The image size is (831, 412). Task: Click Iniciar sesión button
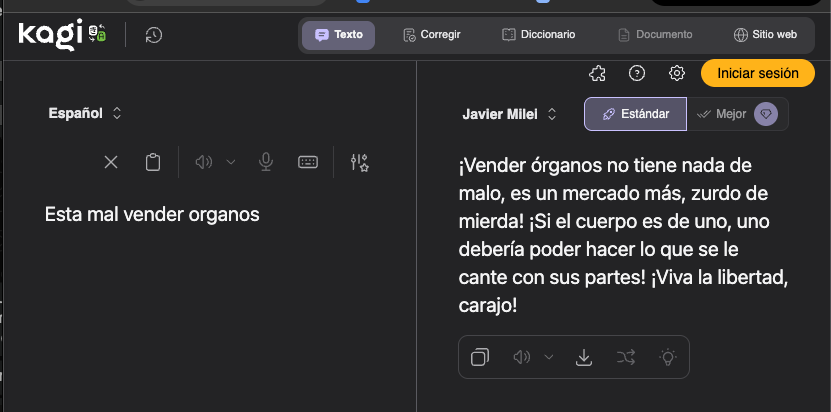pos(757,73)
